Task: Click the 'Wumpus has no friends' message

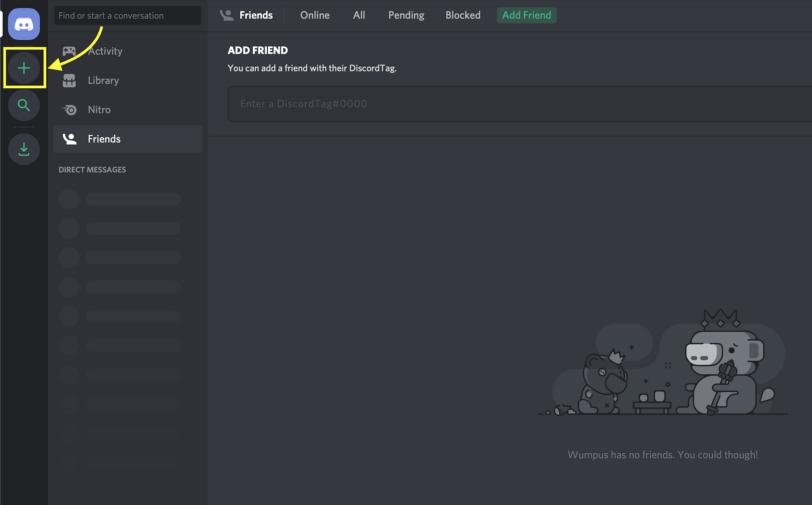Action: [x=663, y=455]
